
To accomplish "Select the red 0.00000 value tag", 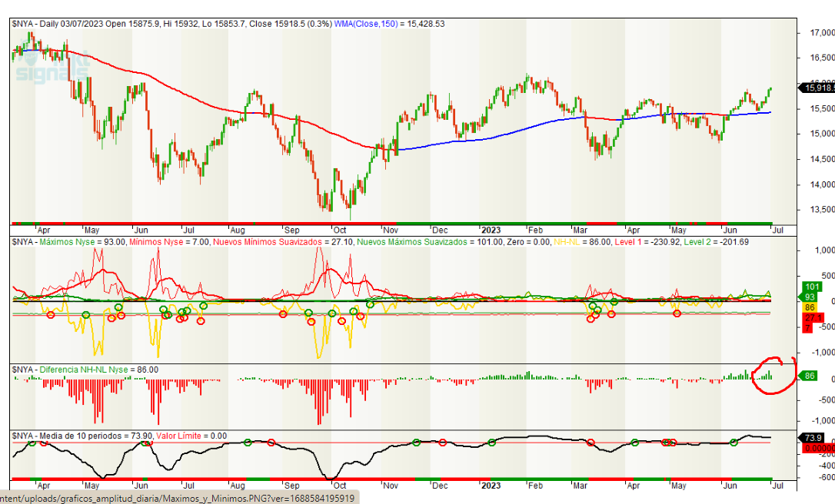I will [x=818, y=448].
